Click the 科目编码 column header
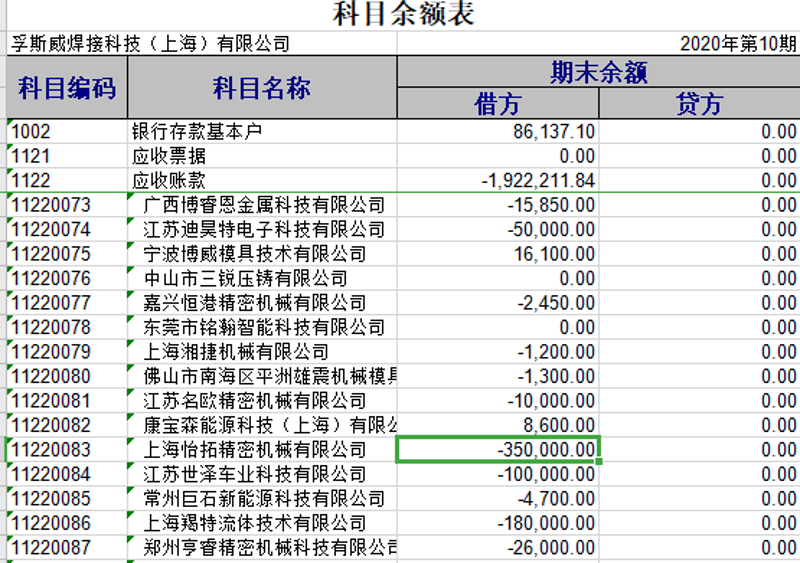The height and width of the screenshot is (563, 800). click(67, 88)
